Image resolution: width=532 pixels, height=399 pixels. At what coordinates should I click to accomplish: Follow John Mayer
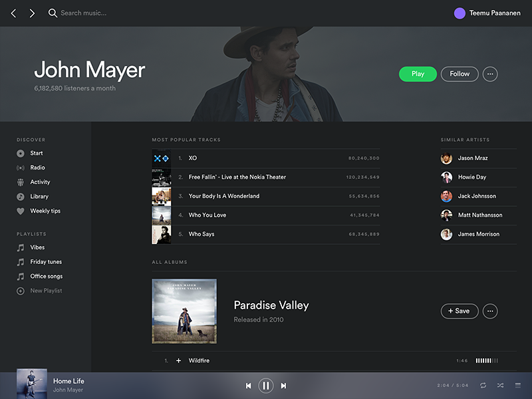tap(460, 74)
